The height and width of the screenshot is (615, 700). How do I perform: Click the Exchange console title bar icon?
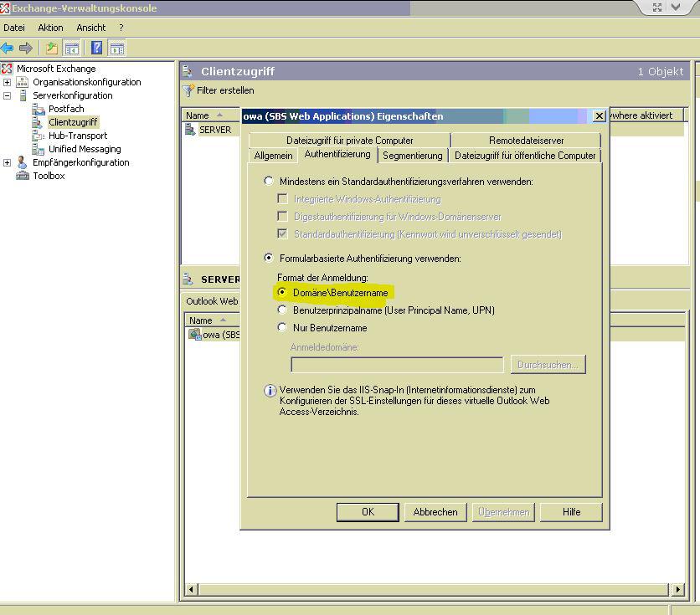tap(5, 8)
